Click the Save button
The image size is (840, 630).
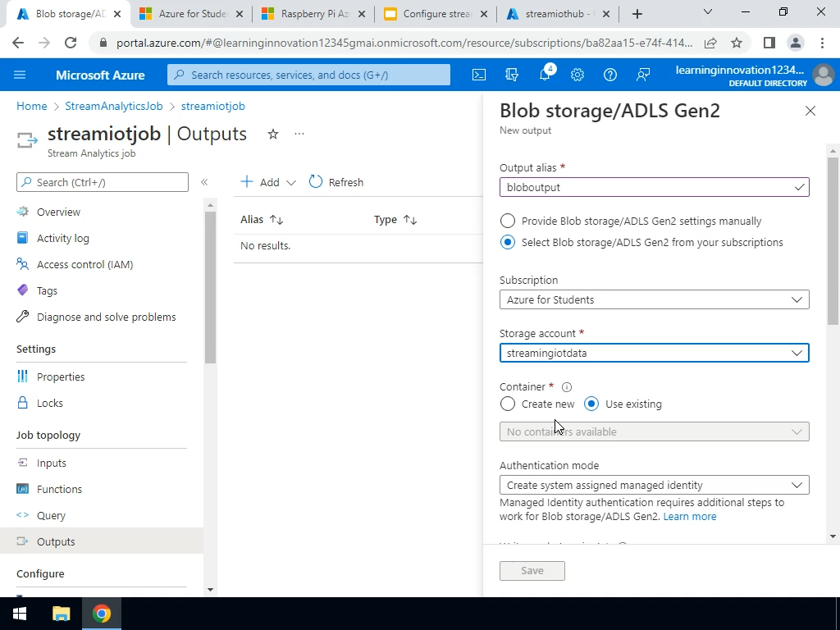[532, 571]
